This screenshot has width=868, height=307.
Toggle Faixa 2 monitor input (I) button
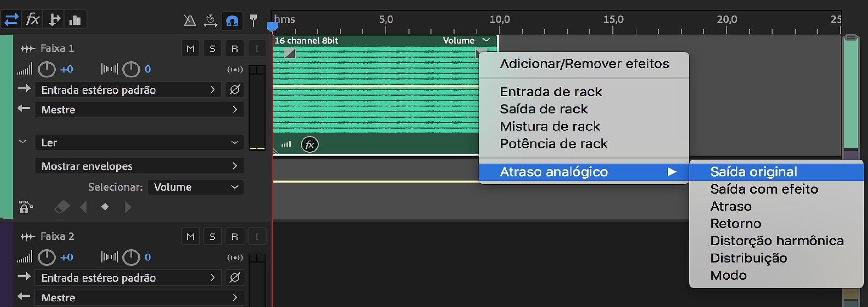point(257,236)
